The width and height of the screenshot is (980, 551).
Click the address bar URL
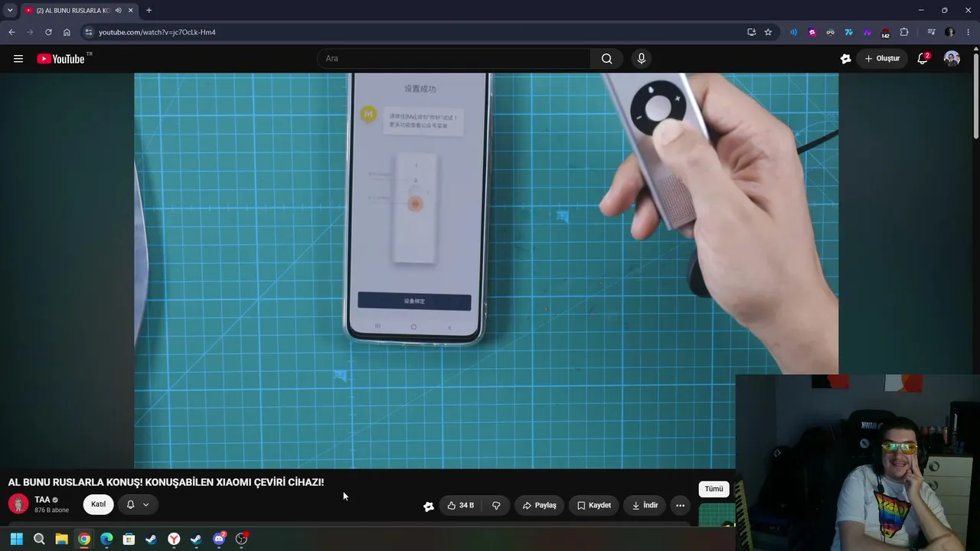tap(157, 32)
